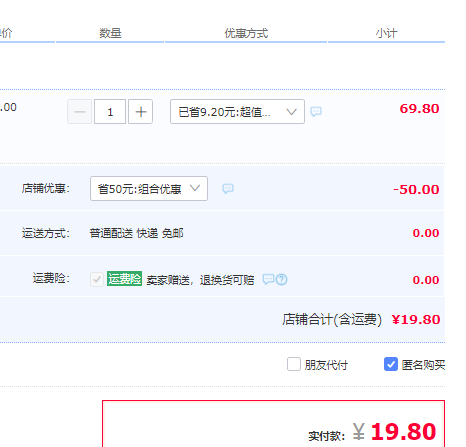Click the chat bubble icon beside 已省9.20元 dropdown
The width and height of the screenshot is (466, 447).
tap(316, 111)
